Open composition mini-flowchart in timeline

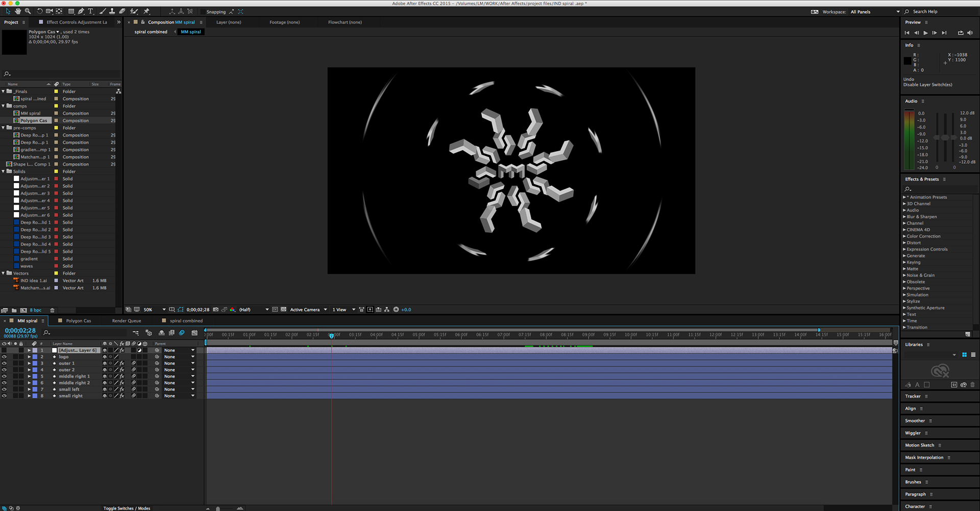tap(136, 333)
